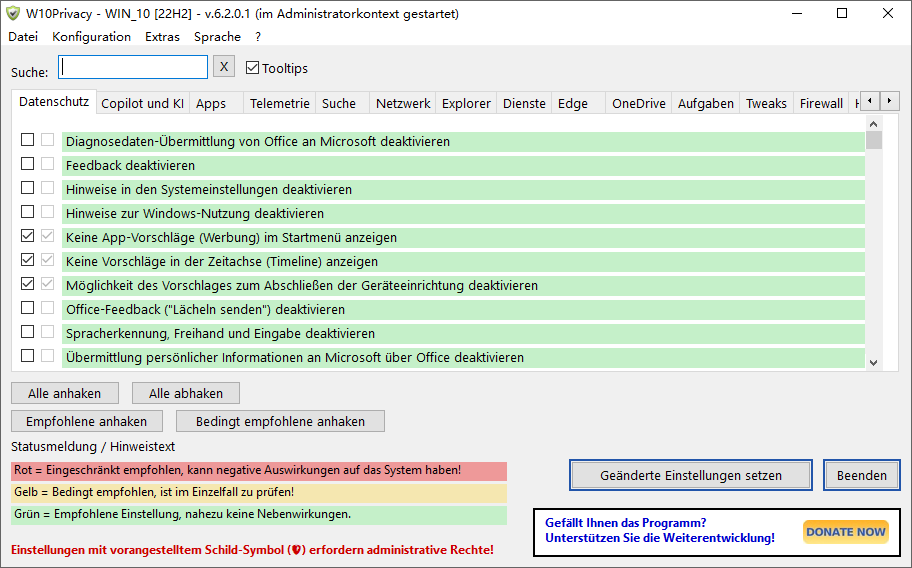Switch to the Tweaks tab

[x=766, y=103]
